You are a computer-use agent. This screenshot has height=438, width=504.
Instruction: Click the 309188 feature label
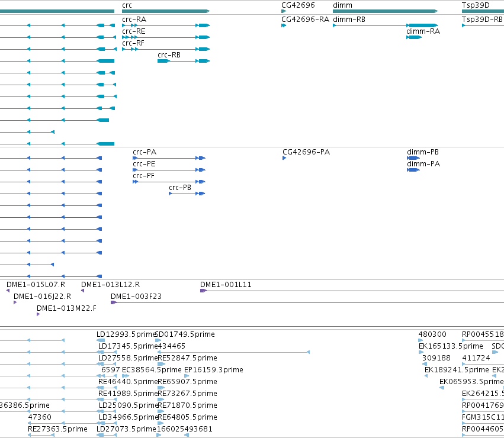(x=436, y=358)
